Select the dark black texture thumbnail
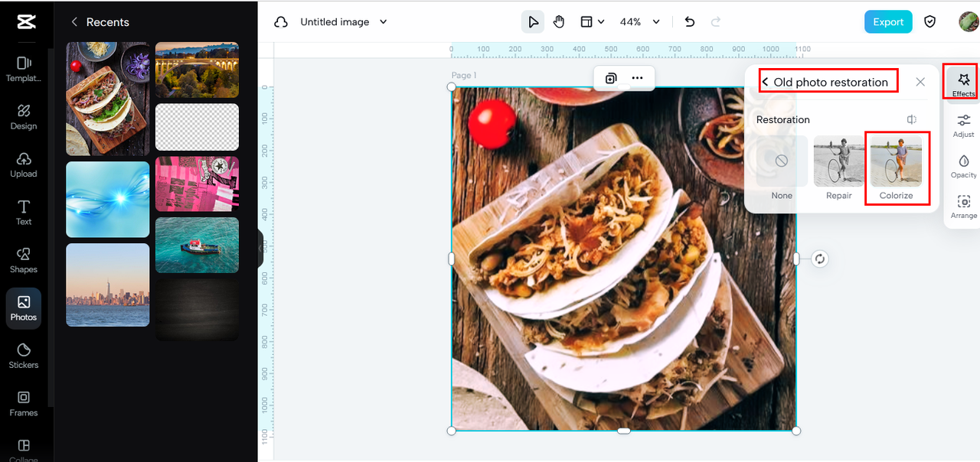This screenshot has width=980, height=462. [197, 310]
